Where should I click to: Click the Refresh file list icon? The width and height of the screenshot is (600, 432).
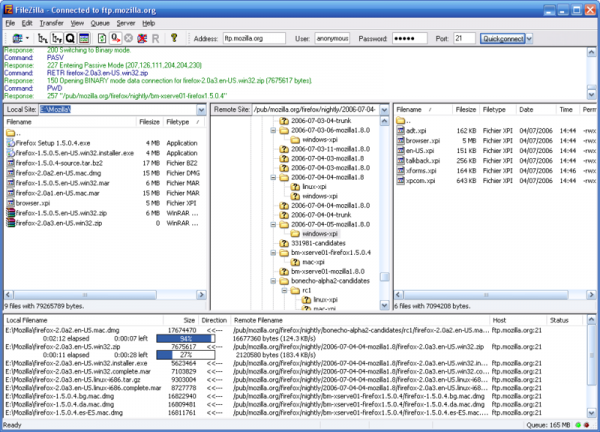pyautogui.click(x=102, y=38)
